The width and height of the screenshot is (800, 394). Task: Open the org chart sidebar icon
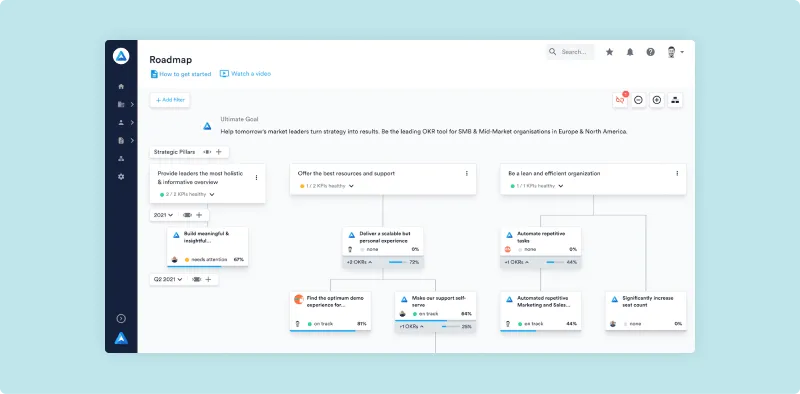tap(121, 159)
